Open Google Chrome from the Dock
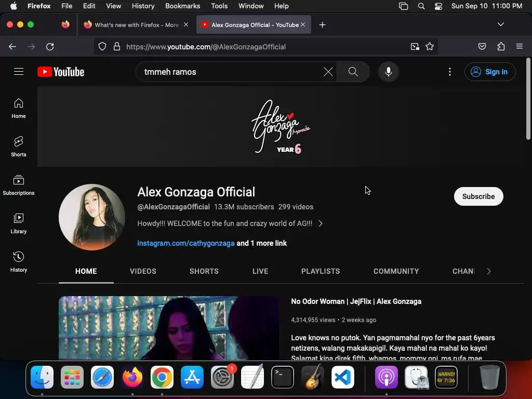 [162, 377]
